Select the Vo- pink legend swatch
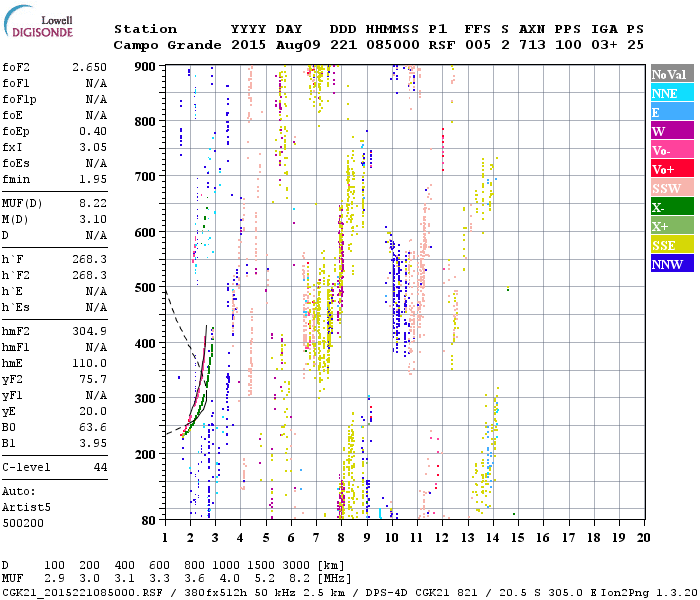 click(x=672, y=150)
